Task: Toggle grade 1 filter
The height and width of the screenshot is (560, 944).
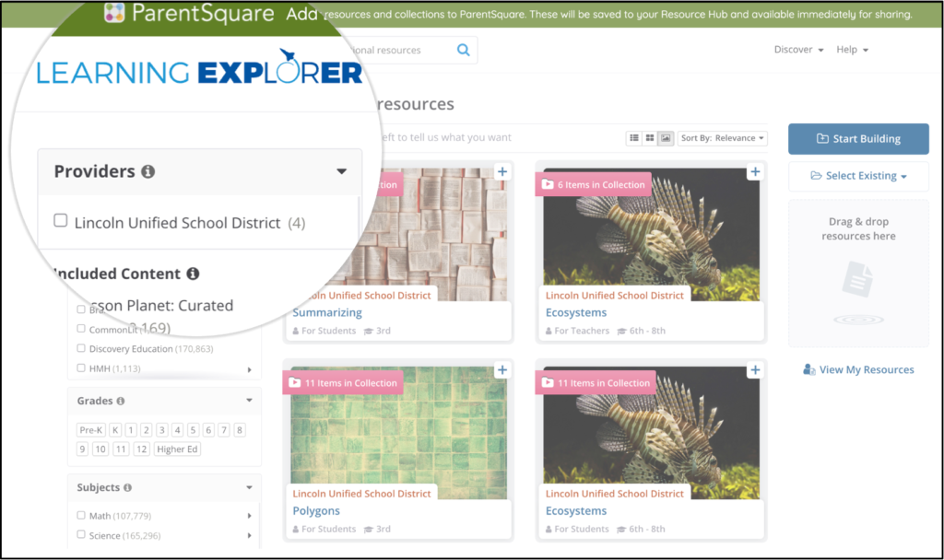Action: tap(131, 430)
